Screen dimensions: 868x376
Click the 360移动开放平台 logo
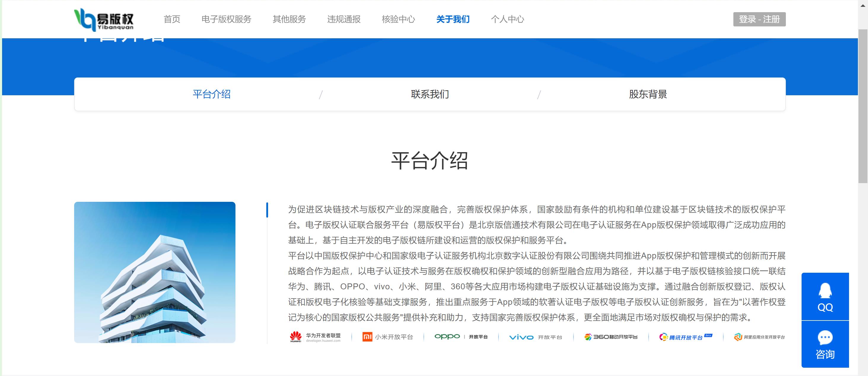click(x=611, y=337)
